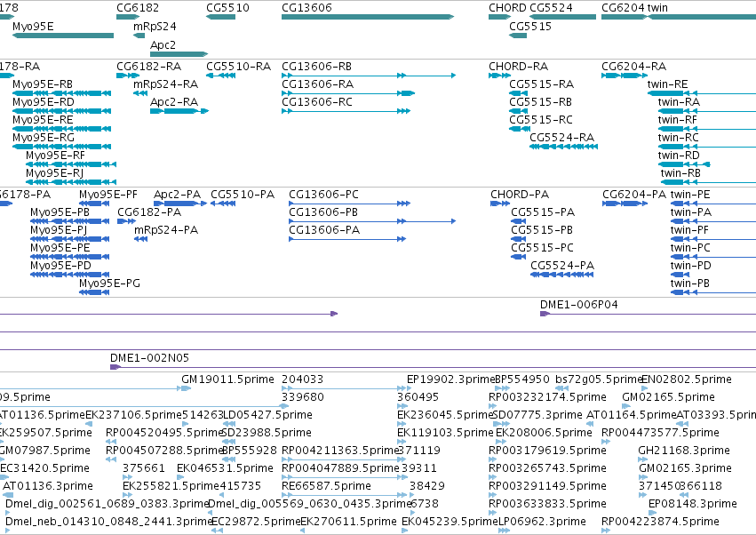Select the CG13606 gene label in top track
The width and height of the screenshot is (756, 535).
point(306,8)
